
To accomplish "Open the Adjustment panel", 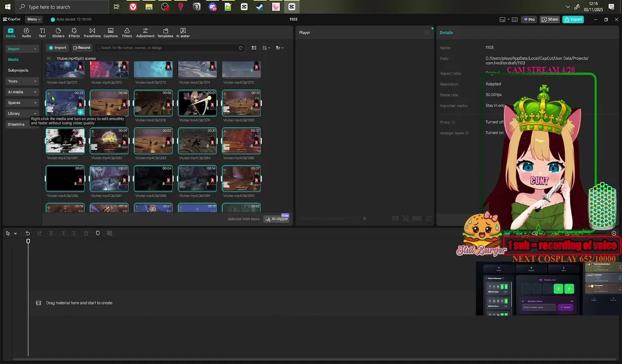I will tap(145, 33).
